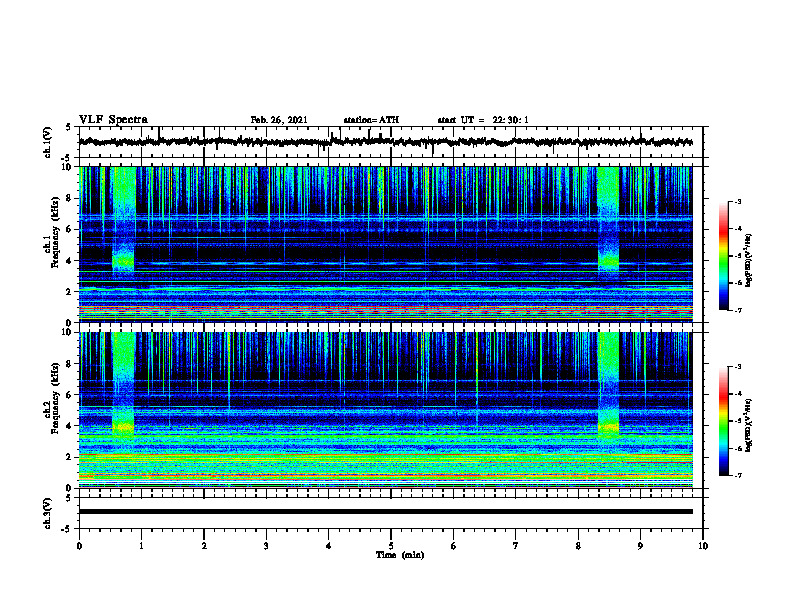The image size is (792, 612).
Task: Click the ch.2 broadband burst near minute 0.7
Action: (124, 385)
